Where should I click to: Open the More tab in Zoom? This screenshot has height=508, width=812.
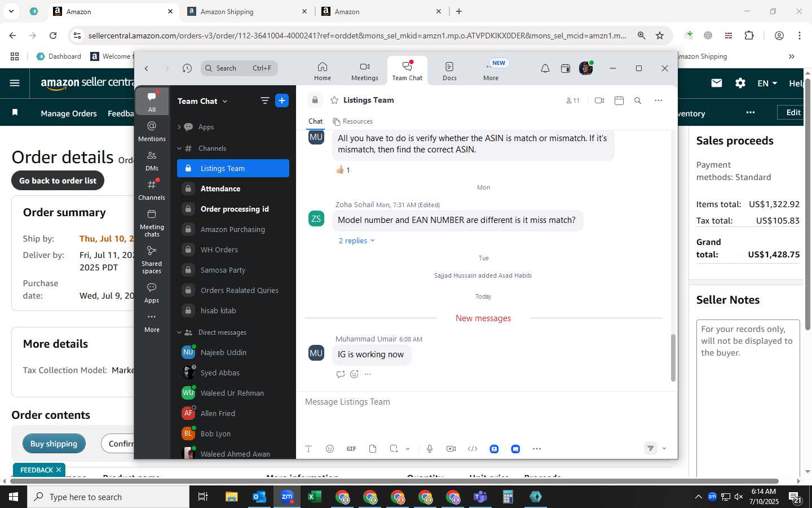[491, 71]
